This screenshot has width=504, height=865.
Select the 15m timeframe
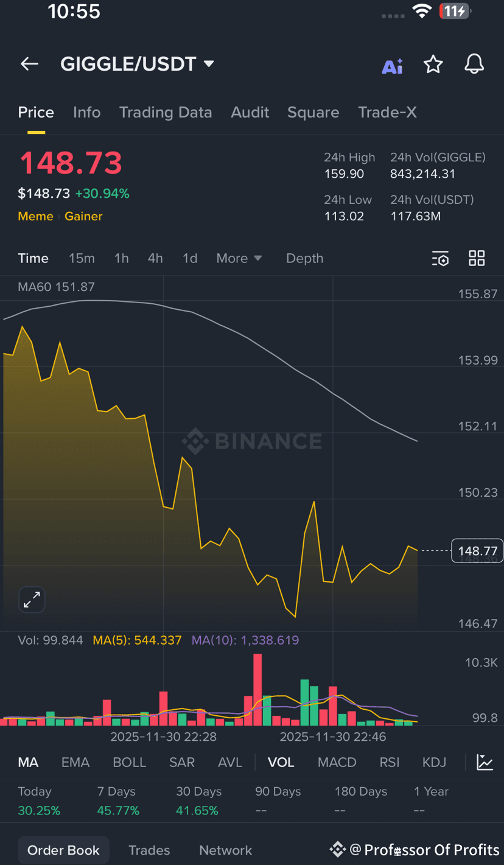pos(82,258)
